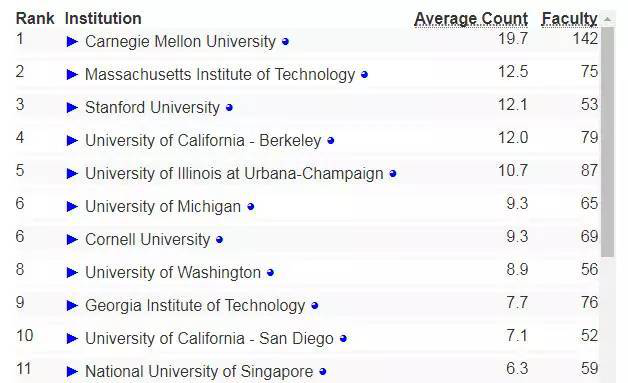Click the blue dot after University of Washington
628x383 pixels.
pyautogui.click(x=270, y=273)
